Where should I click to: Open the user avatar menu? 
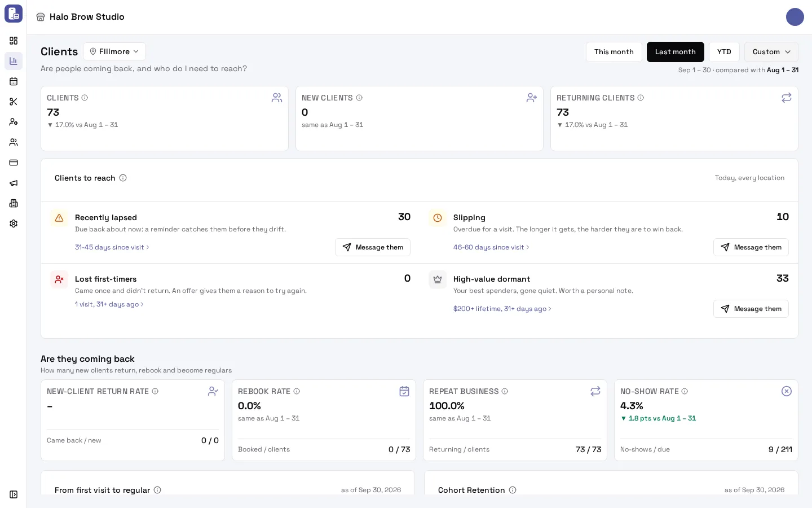coord(795,17)
